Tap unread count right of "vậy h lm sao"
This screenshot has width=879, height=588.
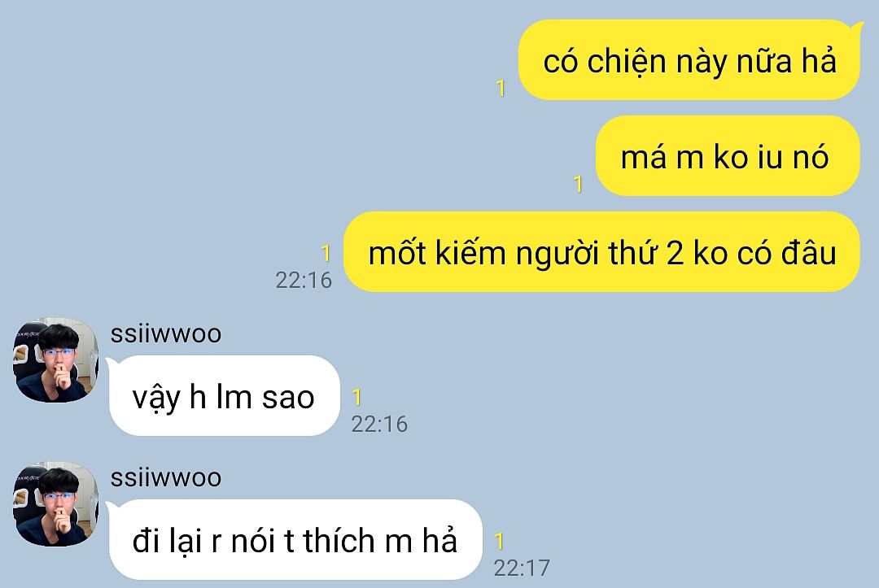[356, 397]
